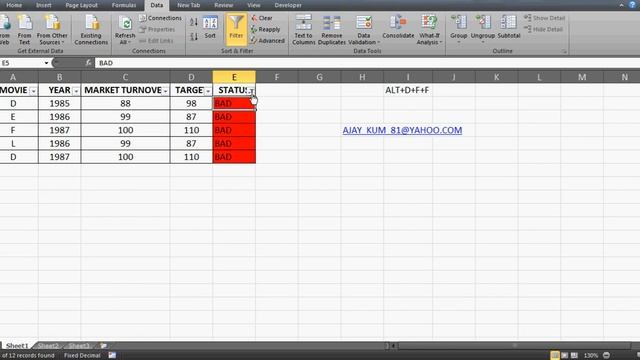Toggle the Filter button

(236, 28)
